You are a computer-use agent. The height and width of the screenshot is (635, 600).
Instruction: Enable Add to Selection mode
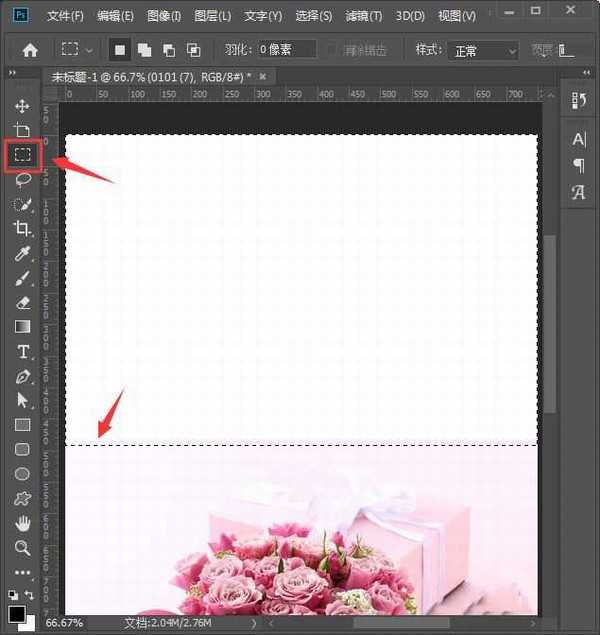click(x=144, y=50)
